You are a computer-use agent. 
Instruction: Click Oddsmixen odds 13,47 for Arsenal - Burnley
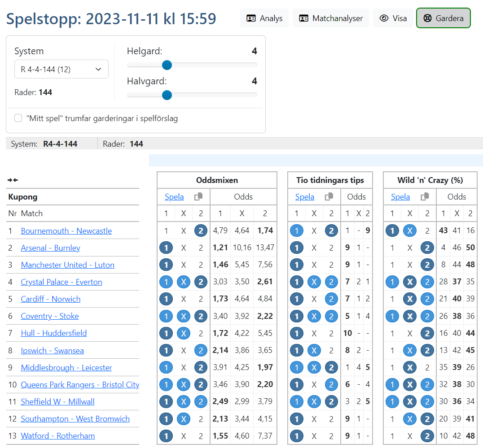[265, 248]
